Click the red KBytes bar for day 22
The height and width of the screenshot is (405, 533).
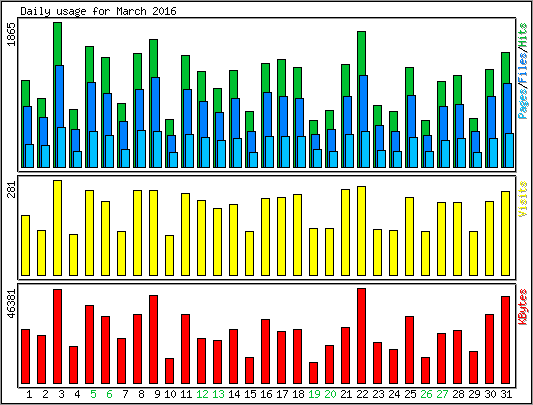(x=361, y=336)
